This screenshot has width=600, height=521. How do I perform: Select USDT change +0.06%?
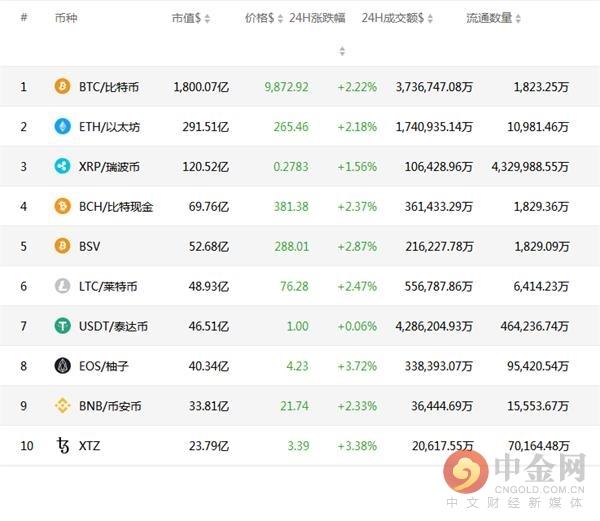[357, 326]
